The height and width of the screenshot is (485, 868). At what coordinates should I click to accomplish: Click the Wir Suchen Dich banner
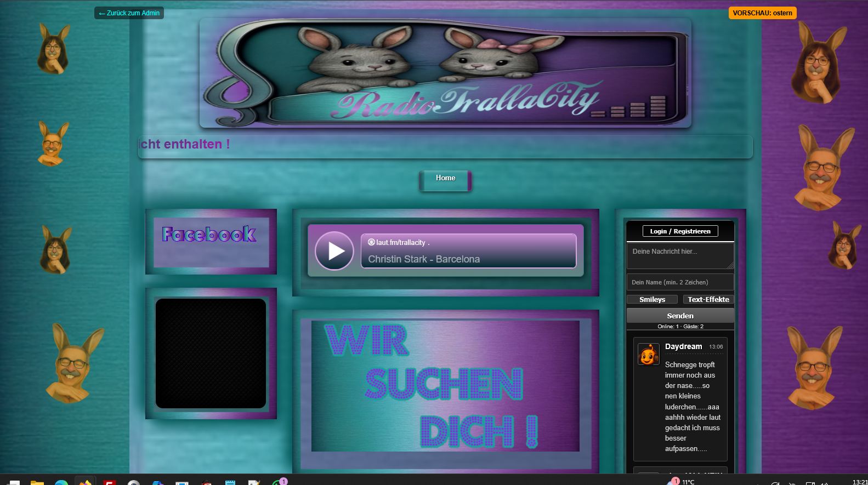pyautogui.click(x=445, y=386)
